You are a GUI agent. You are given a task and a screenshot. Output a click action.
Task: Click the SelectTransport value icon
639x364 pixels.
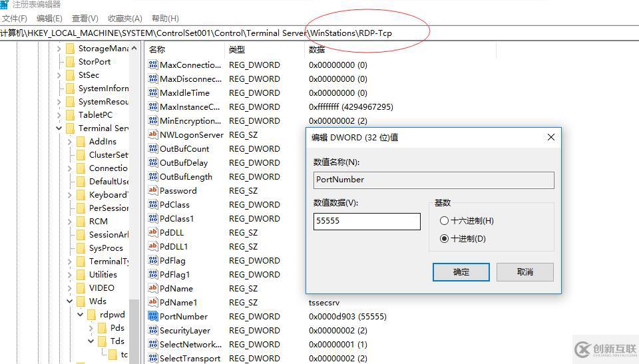pos(153,358)
